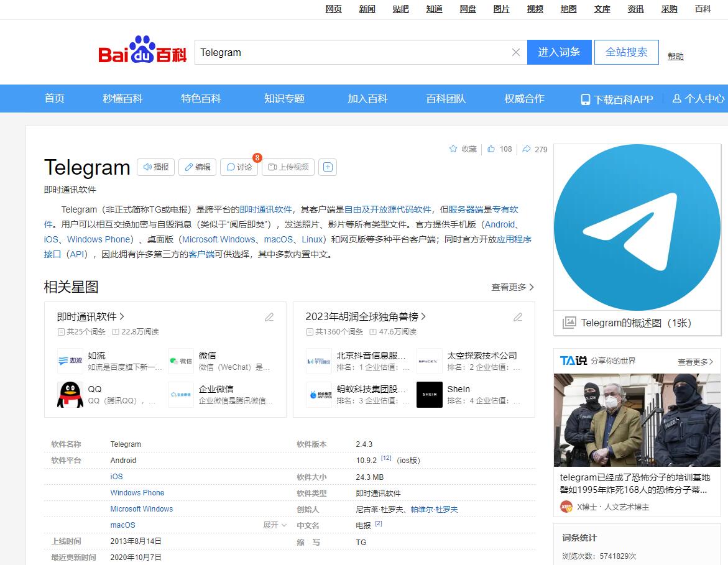Viewport: 728px width, 565px height.
Task: Select the 特色百科 tab
Action: coord(201,98)
